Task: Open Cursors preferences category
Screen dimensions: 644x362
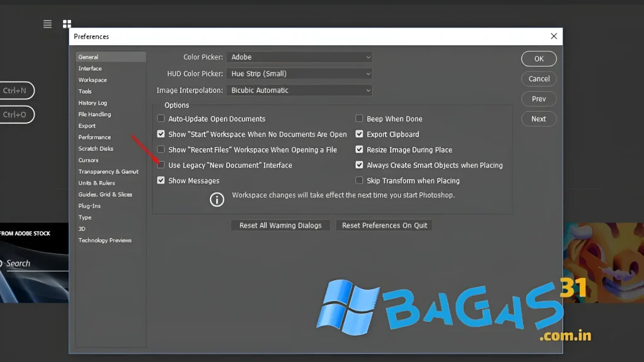Action: pos(88,160)
